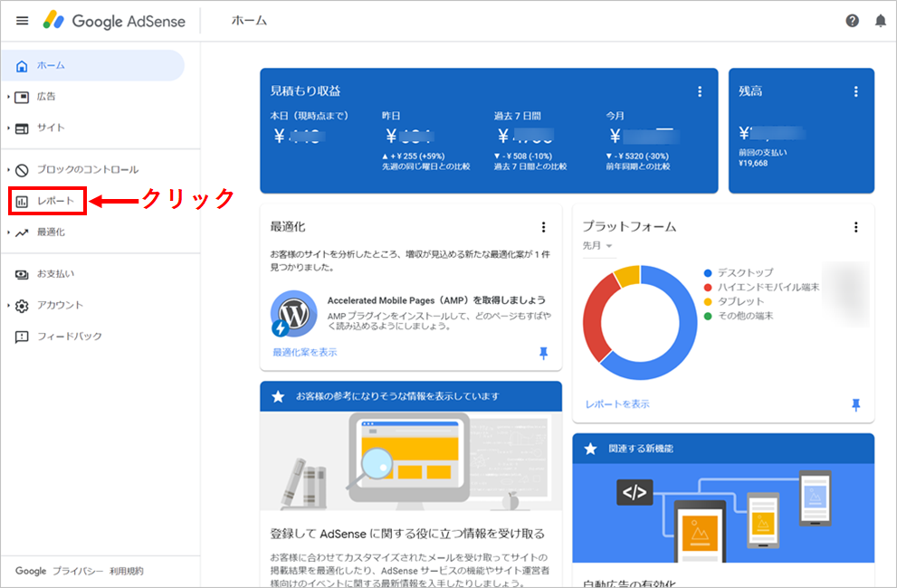Click the 広告 ads icon

(x=22, y=97)
